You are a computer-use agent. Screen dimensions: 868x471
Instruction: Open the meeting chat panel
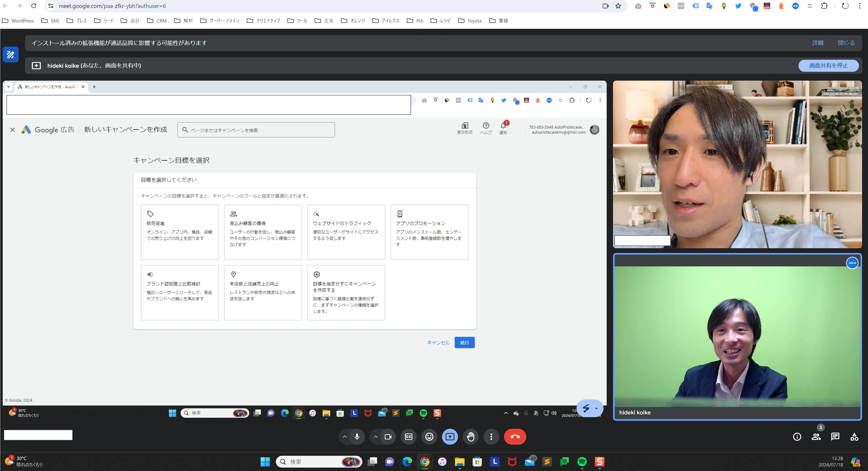click(x=835, y=437)
